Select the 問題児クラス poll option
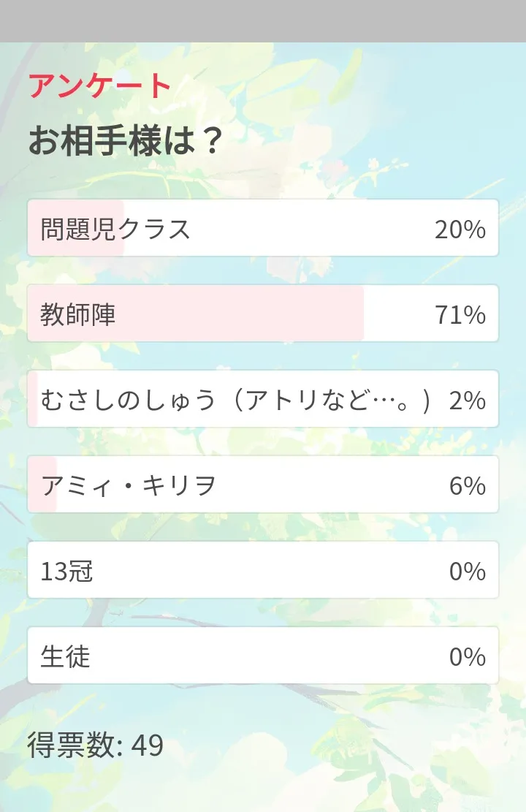 115,229
